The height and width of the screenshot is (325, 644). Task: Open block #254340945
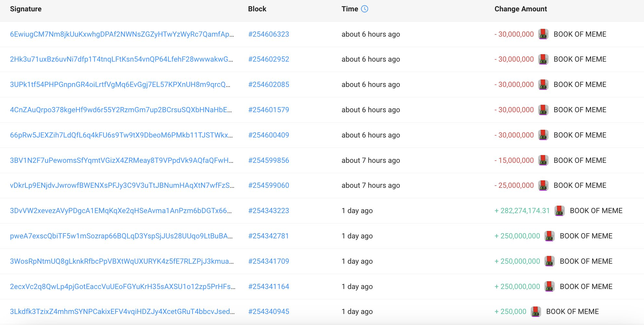click(269, 312)
